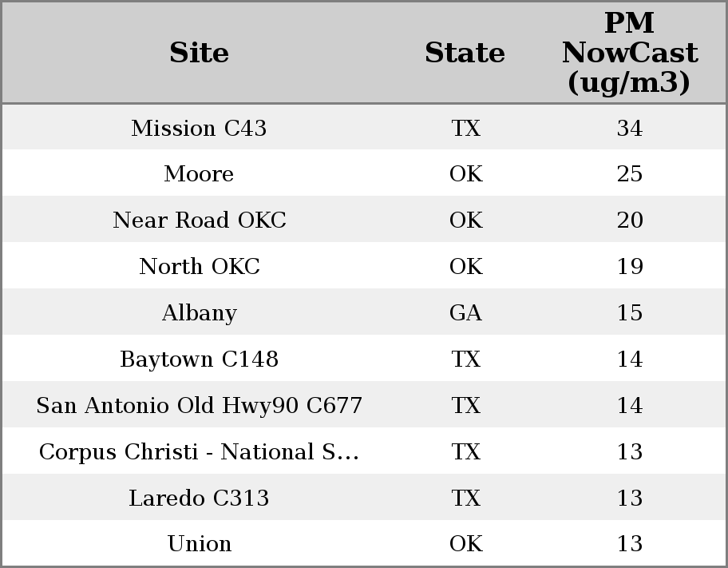Viewport: 728px width, 568px height.
Task: Click the Union site name
Action: (199, 544)
